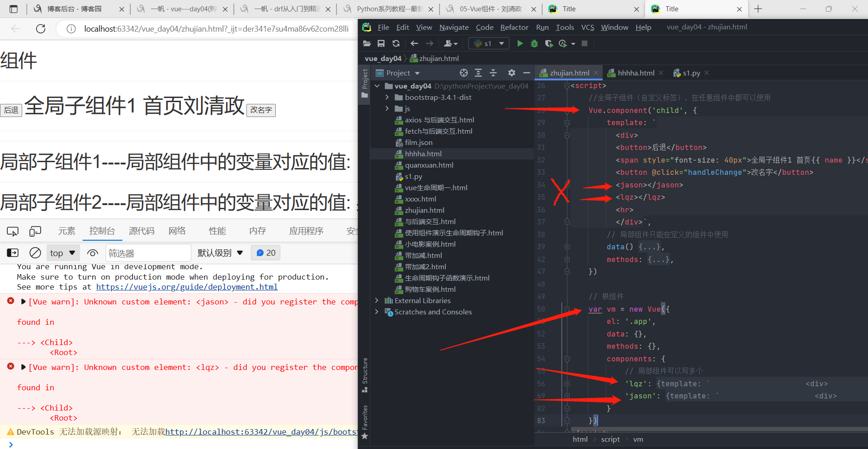Click the locate file crosshair icon in Project panel
This screenshot has width=868, height=449.
click(464, 73)
